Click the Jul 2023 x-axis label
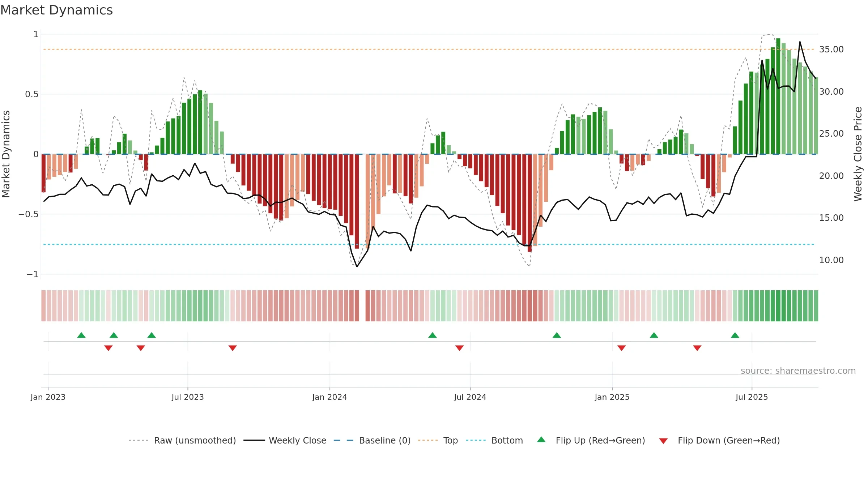The image size is (868, 488). pyautogui.click(x=188, y=397)
